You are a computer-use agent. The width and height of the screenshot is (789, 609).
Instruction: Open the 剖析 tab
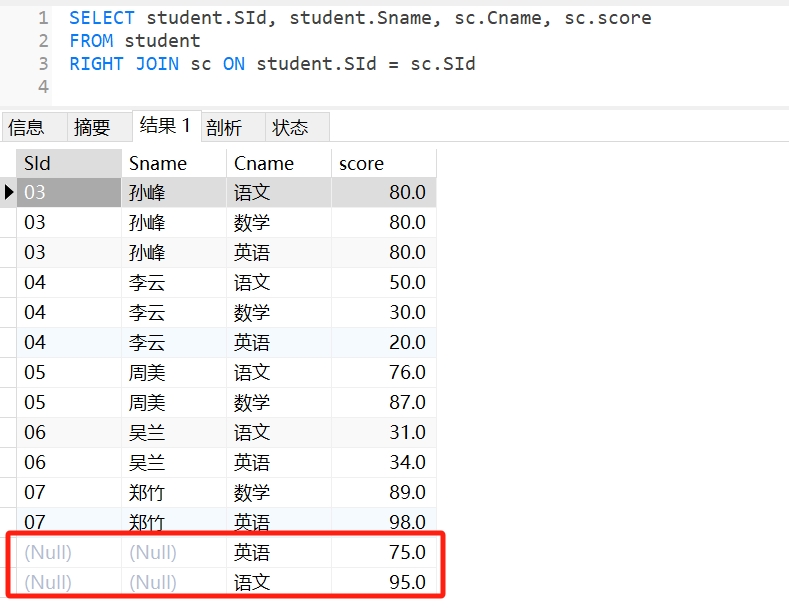pos(224,127)
